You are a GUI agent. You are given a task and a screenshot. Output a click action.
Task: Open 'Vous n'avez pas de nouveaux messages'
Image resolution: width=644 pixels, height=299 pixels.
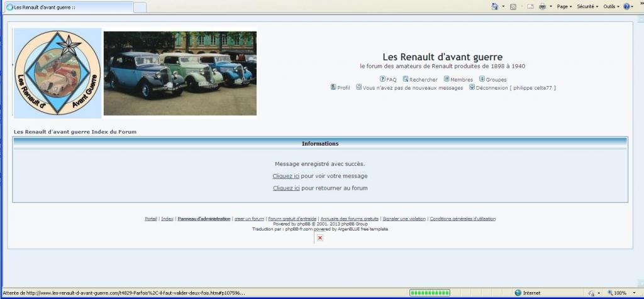[413, 88]
